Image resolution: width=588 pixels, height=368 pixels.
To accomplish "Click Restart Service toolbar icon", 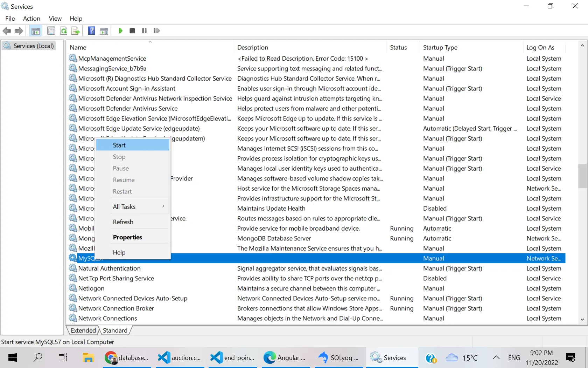I will coord(156,31).
